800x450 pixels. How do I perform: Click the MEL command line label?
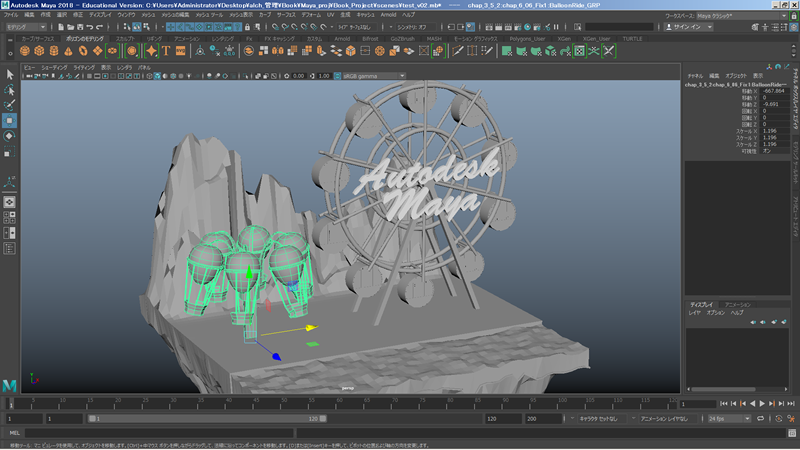coord(14,433)
